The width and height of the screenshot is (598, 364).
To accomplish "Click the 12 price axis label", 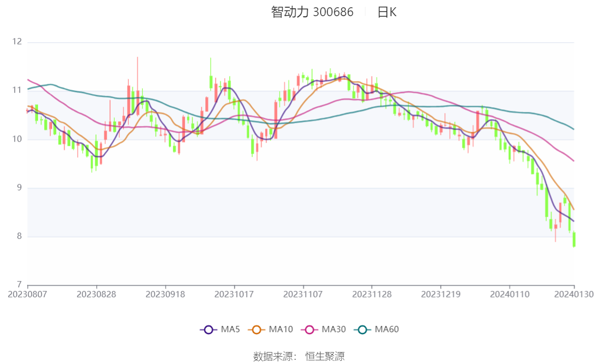I will point(17,42).
